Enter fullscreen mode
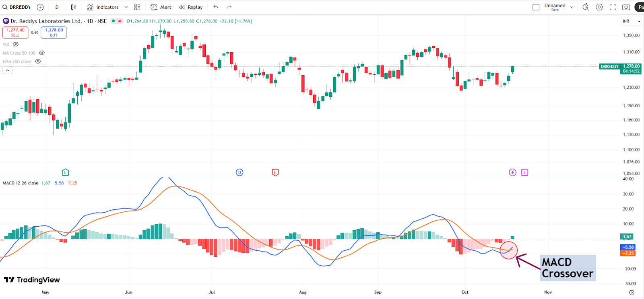644x299 pixels. [x=613, y=7]
